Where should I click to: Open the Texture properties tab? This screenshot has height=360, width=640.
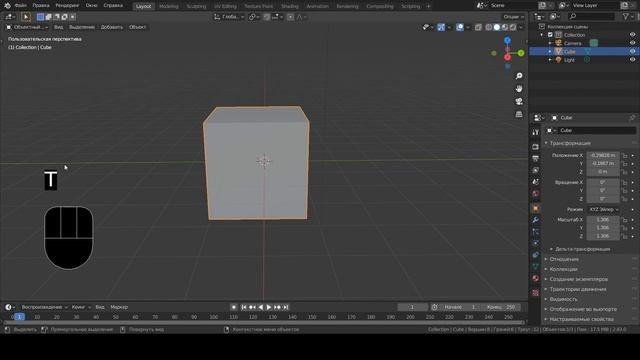click(536, 293)
